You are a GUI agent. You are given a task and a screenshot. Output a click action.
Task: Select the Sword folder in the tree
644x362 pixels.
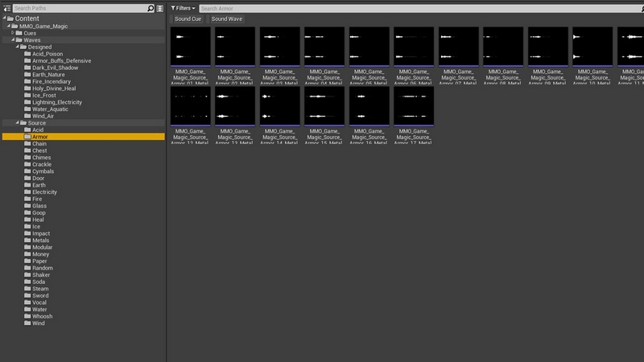click(39, 295)
